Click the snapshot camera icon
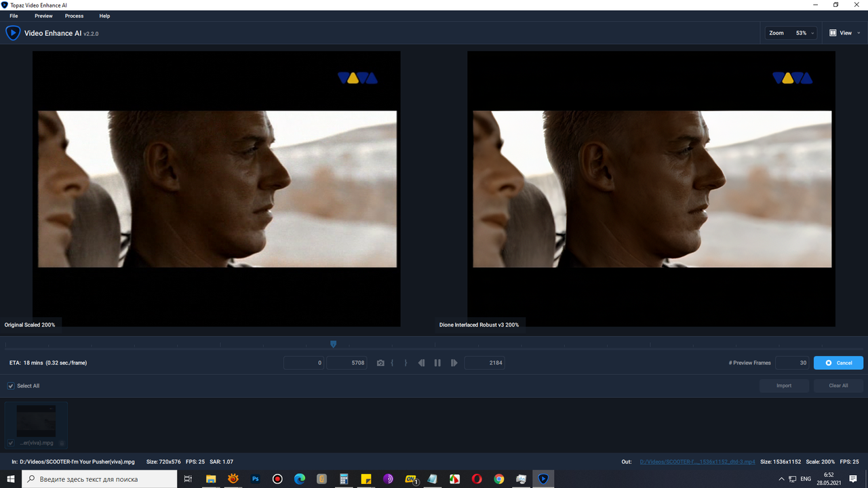This screenshot has width=868, height=488. click(x=380, y=363)
